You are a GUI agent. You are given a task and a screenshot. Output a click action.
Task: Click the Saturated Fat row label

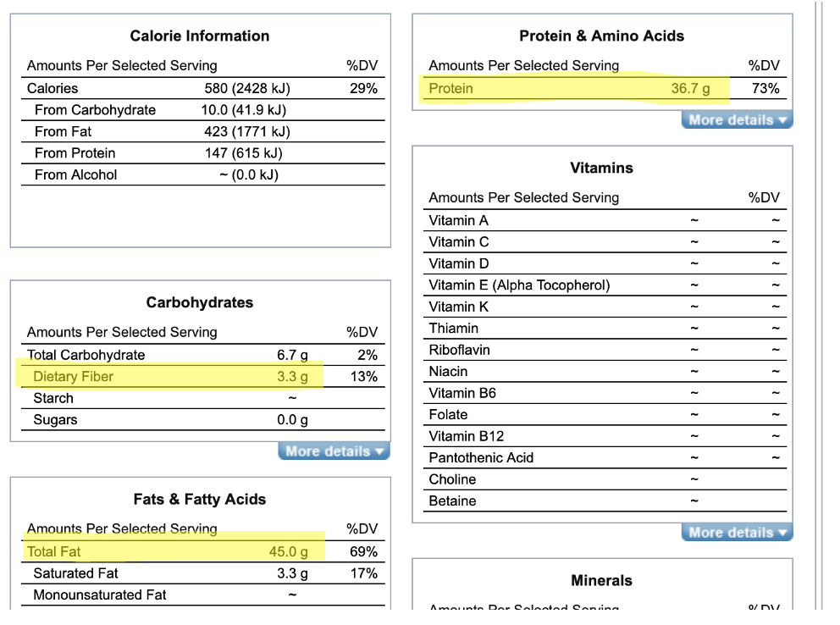75,574
